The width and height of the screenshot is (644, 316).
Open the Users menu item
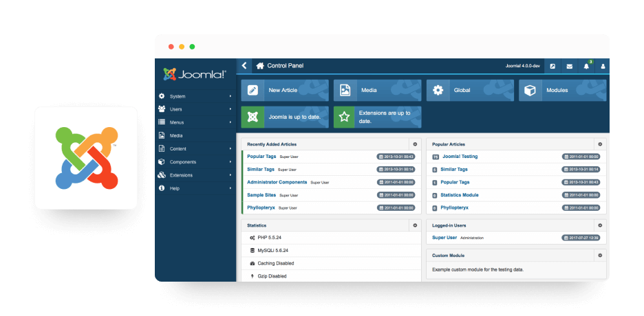click(195, 109)
